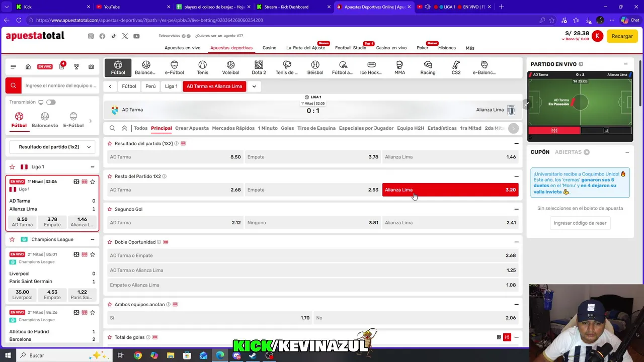Click the team name search field

point(60,85)
